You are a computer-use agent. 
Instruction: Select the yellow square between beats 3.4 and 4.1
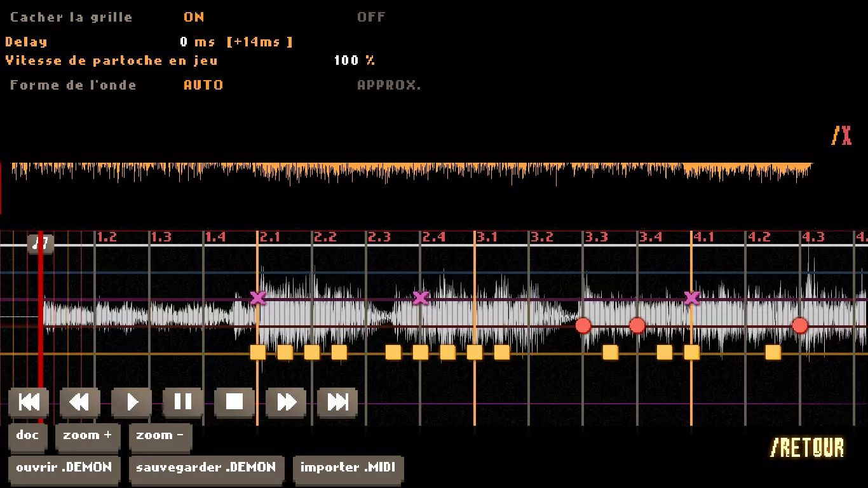point(665,353)
